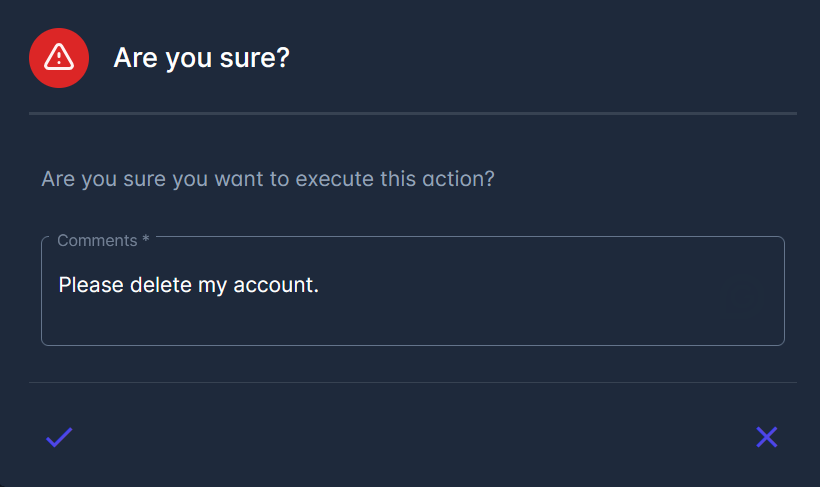This screenshot has width=820, height=487.
Task: Click the divider line under the header
Action: click(x=412, y=114)
